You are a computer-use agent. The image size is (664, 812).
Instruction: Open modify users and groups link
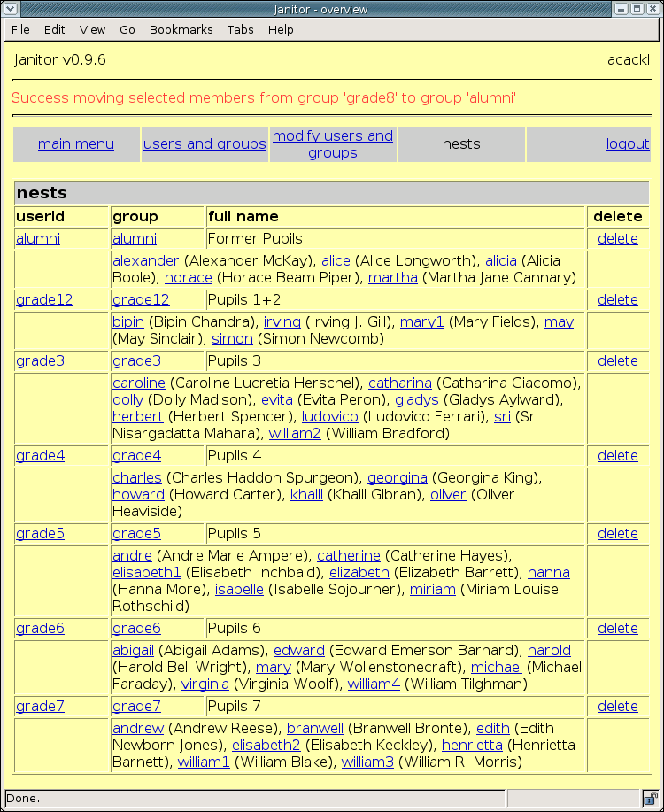(333, 144)
